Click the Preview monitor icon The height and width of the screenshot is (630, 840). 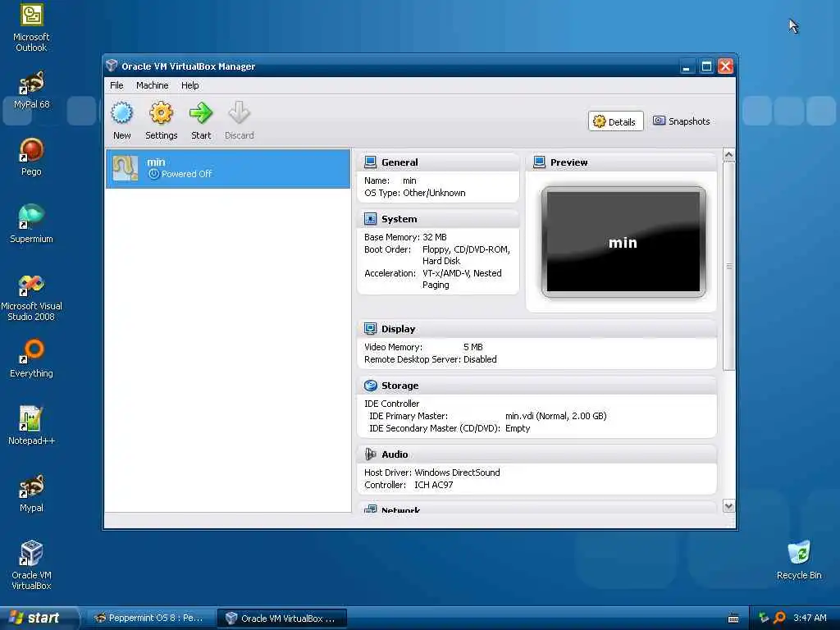pos(540,162)
